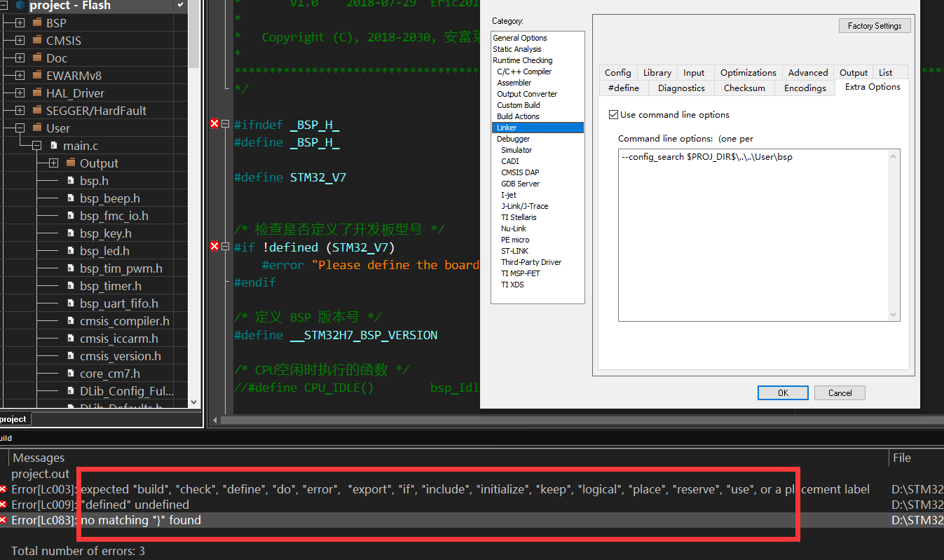Click the SEGGER/HardFault folder icon

tap(37, 110)
